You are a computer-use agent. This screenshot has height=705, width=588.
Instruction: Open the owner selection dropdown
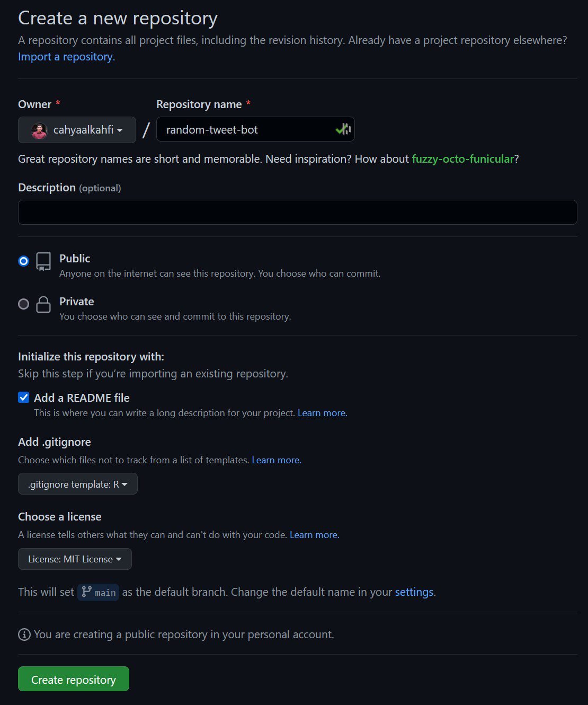[x=77, y=130]
